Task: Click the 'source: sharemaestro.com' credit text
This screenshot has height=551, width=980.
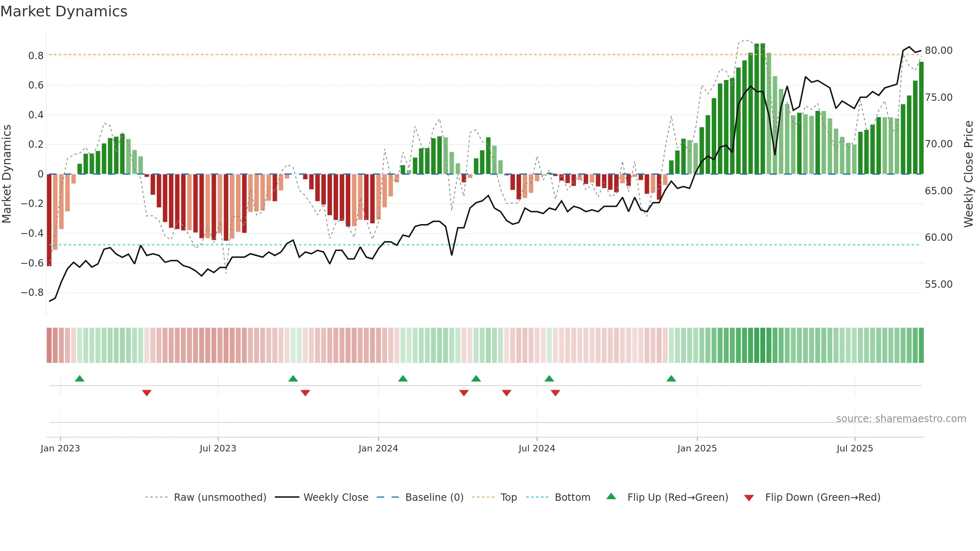Action: click(901, 418)
